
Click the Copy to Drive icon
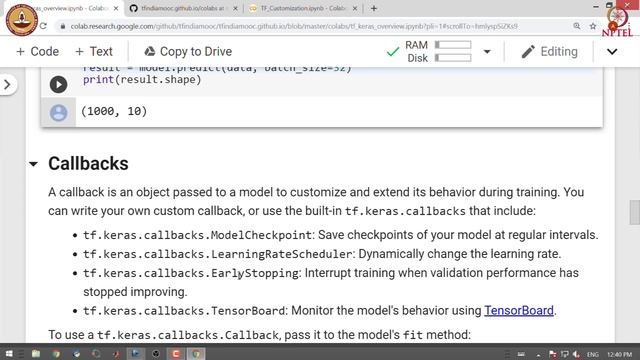point(150,51)
